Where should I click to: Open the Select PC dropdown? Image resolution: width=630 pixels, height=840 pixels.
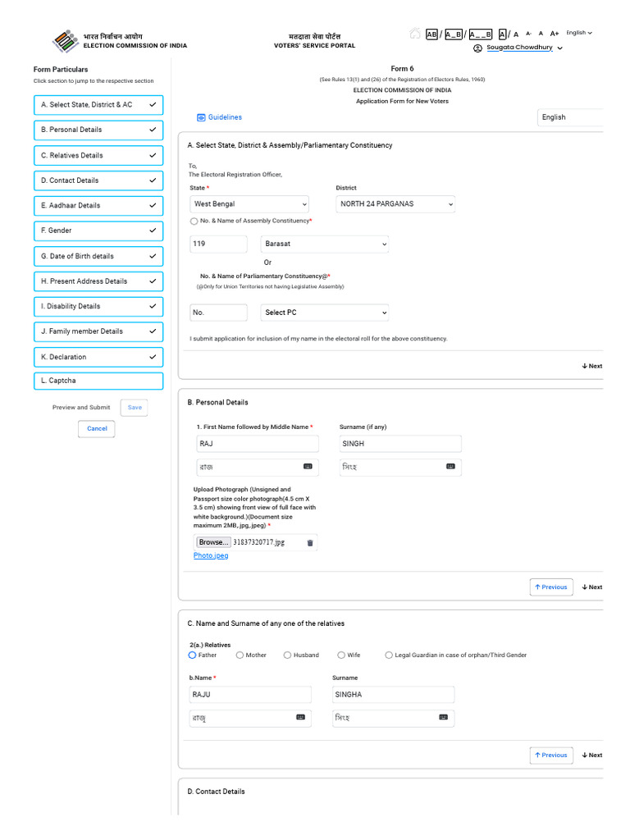325,313
